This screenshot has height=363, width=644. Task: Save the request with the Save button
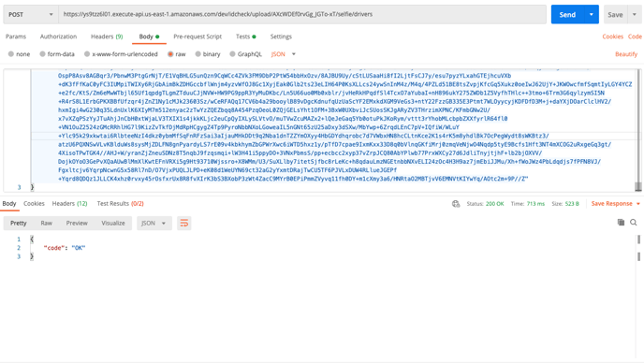coord(615,14)
